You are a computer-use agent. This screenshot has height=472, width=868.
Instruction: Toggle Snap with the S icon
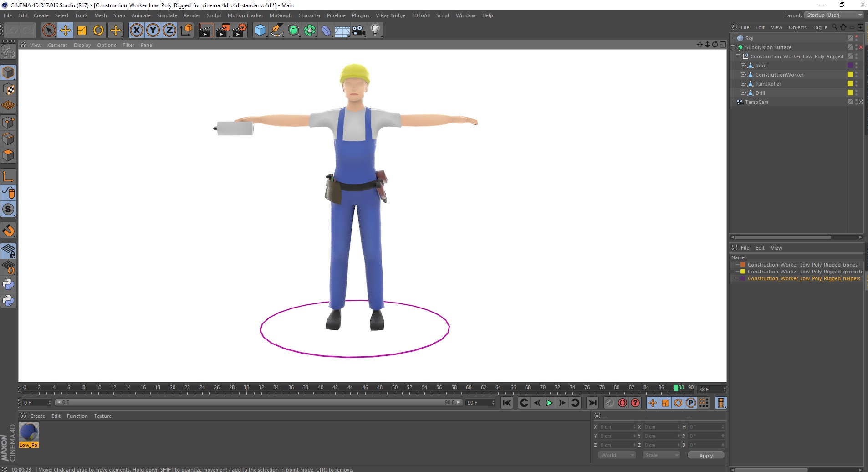point(8,210)
